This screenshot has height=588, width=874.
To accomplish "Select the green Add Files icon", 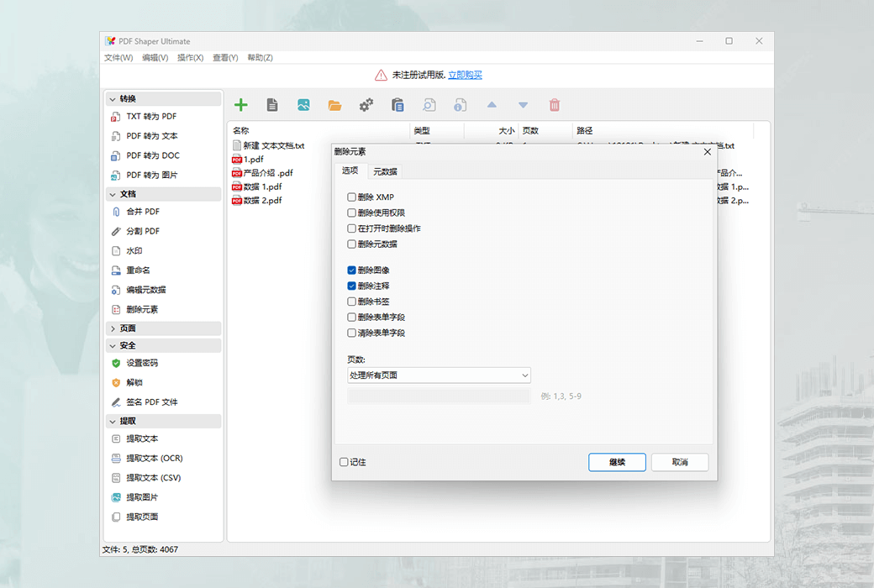I will tap(241, 104).
